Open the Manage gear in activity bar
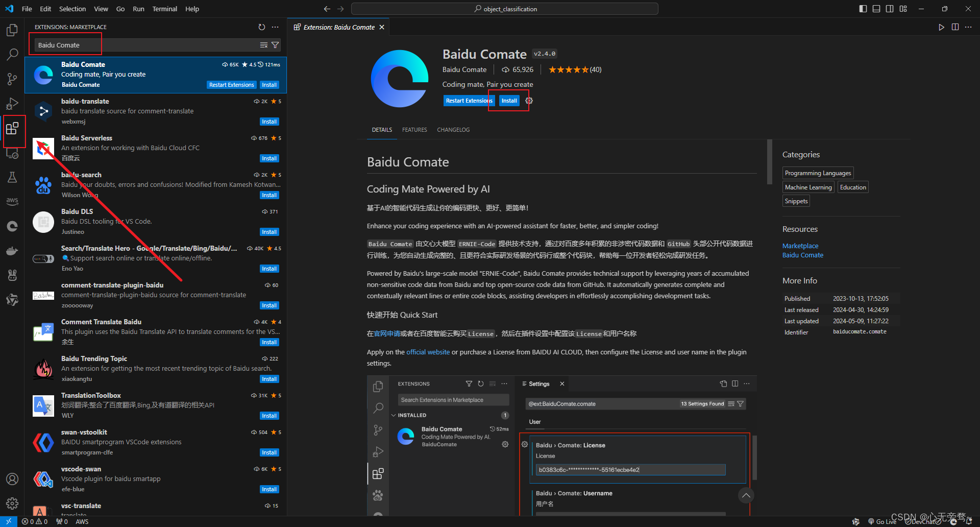 12,504
